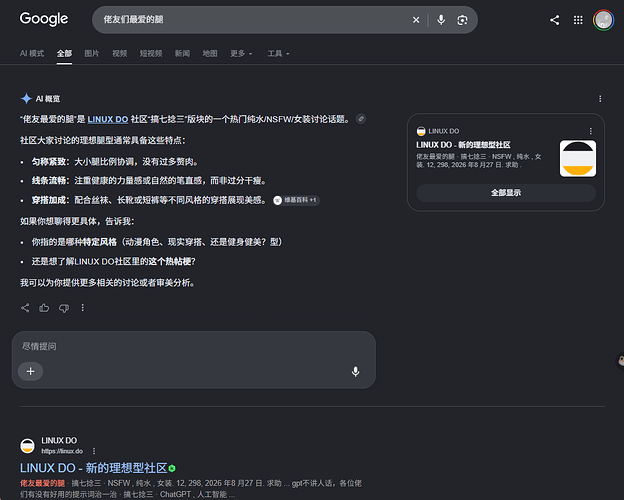This screenshot has height=500, width=624.
Task: Focus the main Google search field
Action: coord(255,20)
